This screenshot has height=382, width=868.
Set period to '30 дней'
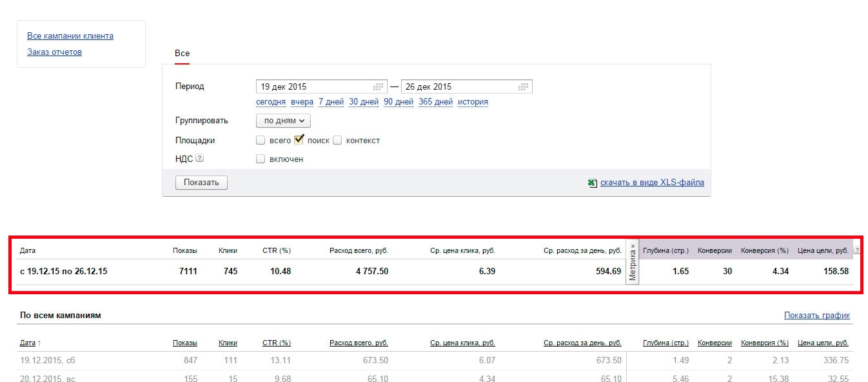tap(364, 102)
